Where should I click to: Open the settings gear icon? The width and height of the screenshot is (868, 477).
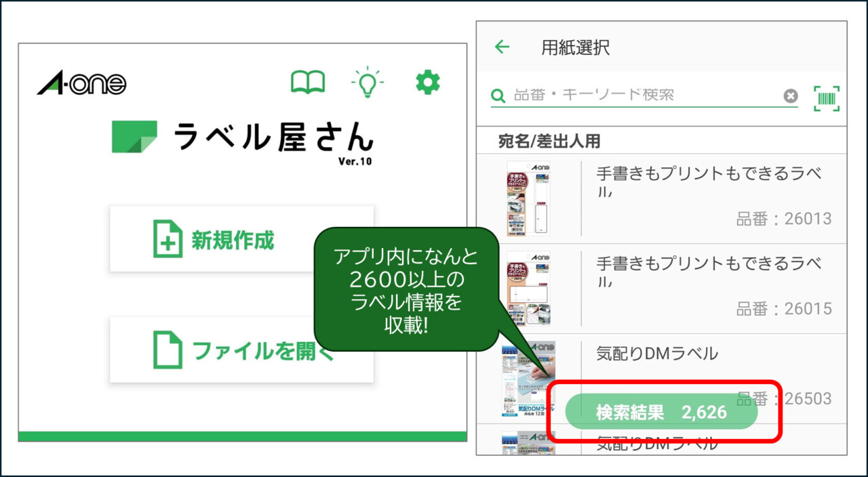[428, 83]
